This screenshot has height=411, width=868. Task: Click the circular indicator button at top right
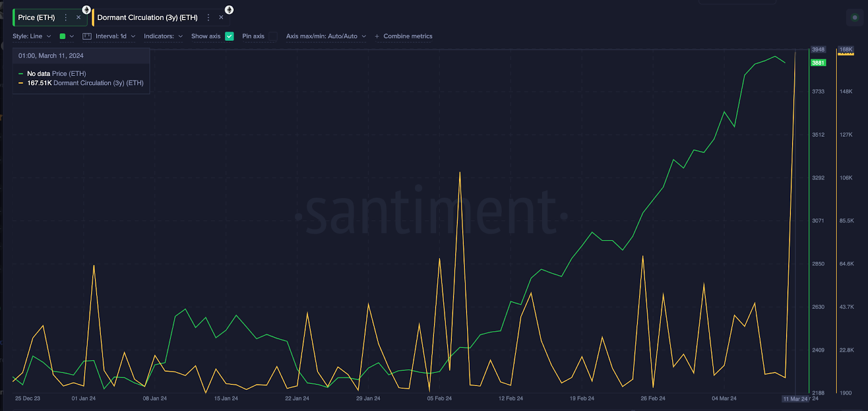(x=854, y=17)
